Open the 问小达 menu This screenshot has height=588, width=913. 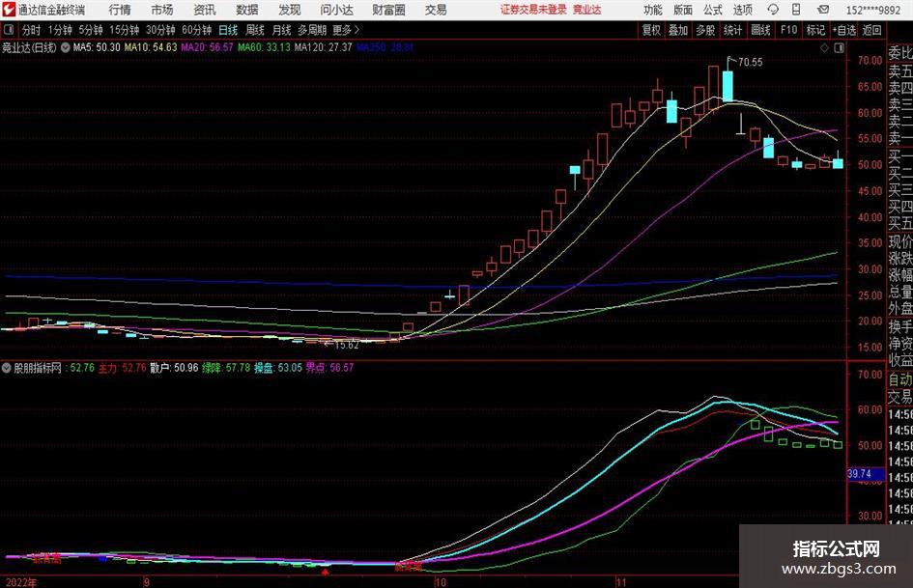pos(336,10)
